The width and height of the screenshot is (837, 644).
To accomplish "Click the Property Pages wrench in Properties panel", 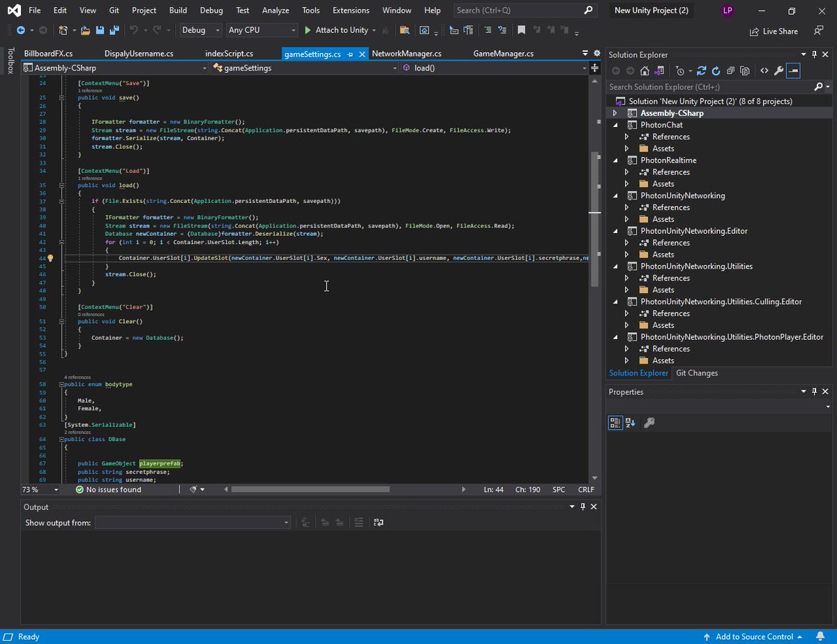I will pos(649,423).
